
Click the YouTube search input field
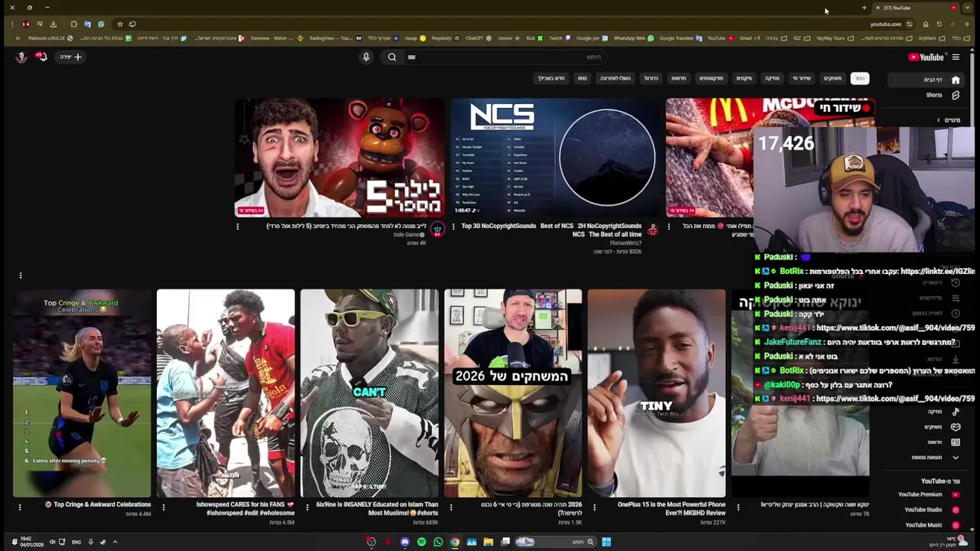tap(505, 57)
